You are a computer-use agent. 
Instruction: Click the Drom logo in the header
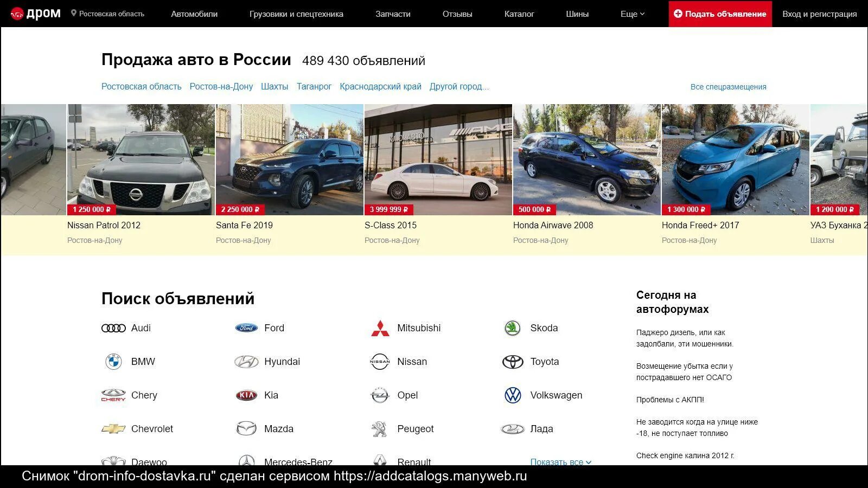36,14
